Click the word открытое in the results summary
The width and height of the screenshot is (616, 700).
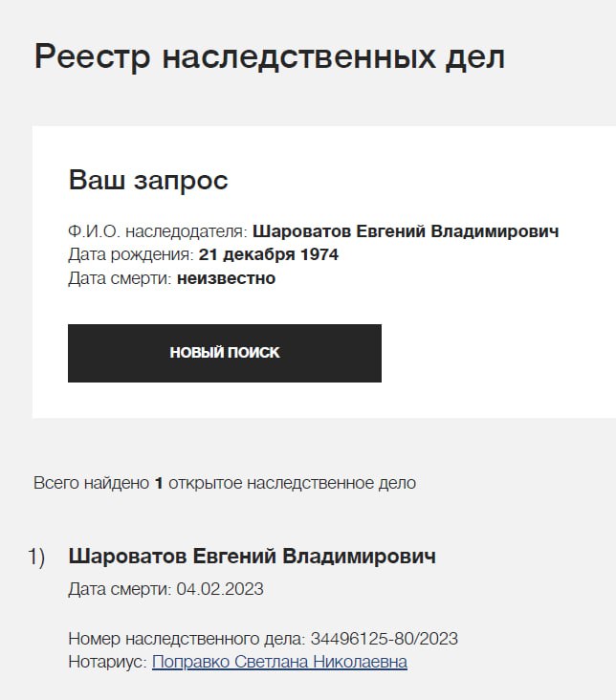click(206, 483)
